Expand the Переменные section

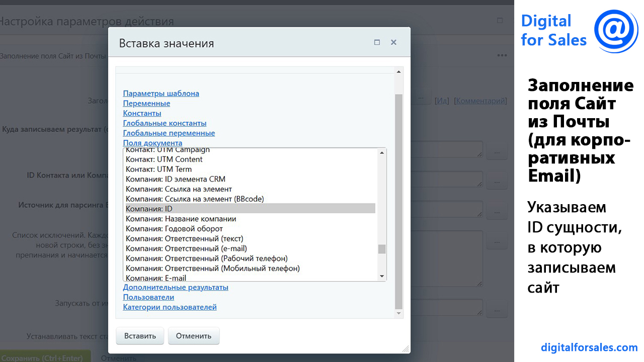tap(146, 104)
